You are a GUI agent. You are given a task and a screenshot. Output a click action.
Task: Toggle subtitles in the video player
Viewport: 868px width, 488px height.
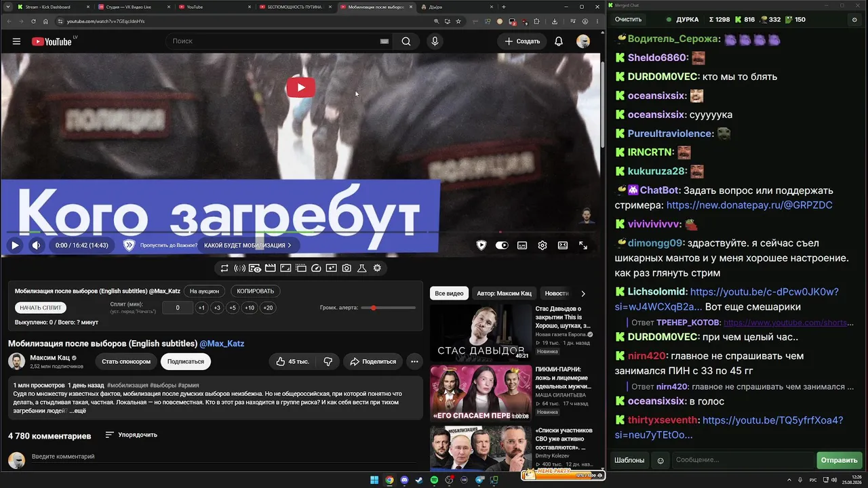point(522,245)
